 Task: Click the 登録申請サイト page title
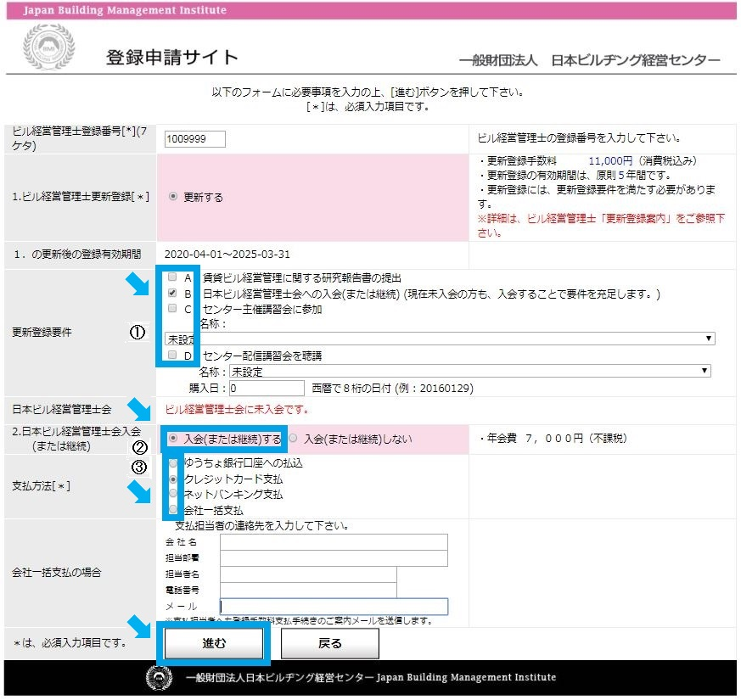point(172,57)
